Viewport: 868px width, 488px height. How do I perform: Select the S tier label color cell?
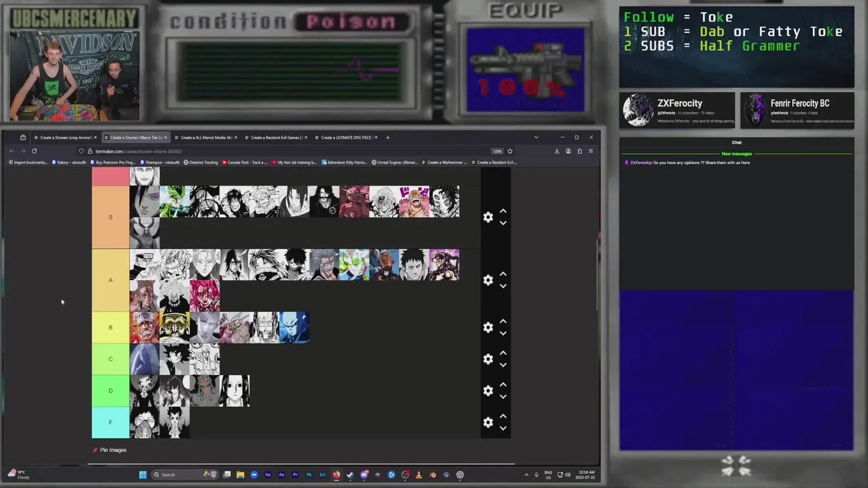[x=111, y=217]
